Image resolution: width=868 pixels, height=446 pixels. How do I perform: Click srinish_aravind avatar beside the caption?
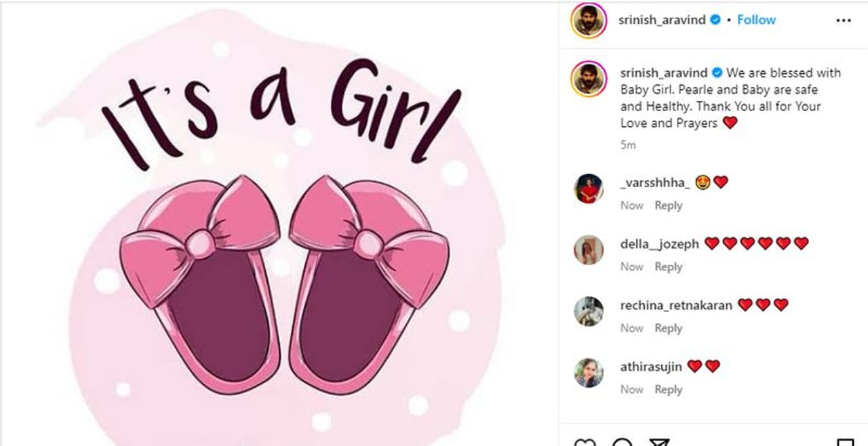pyautogui.click(x=588, y=79)
